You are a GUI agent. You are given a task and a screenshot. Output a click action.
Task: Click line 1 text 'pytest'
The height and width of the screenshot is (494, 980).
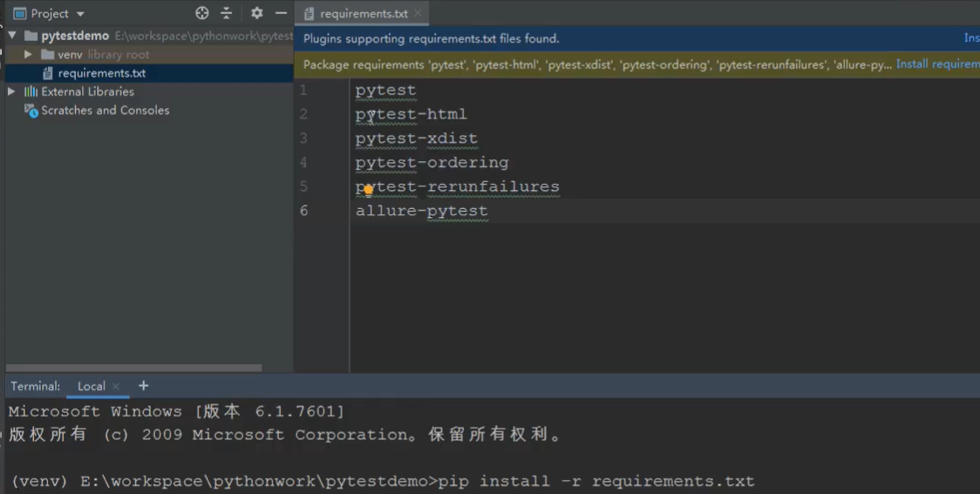click(385, 90)
